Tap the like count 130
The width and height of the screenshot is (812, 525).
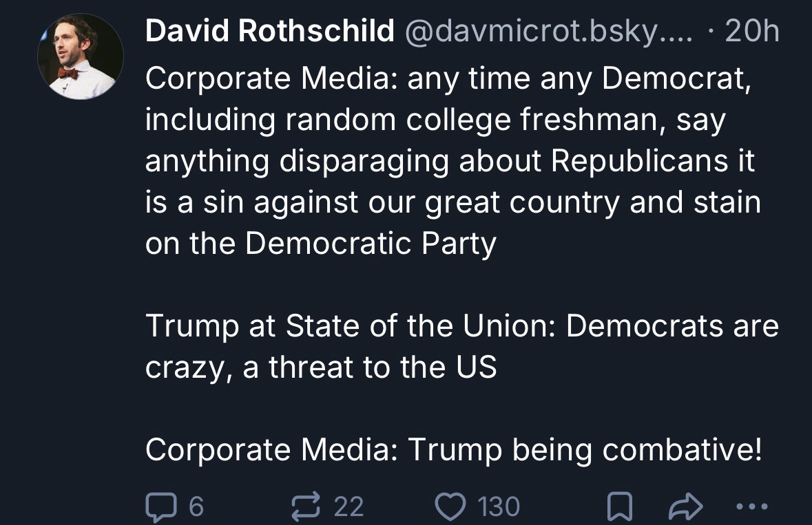(x=499, y=507)
